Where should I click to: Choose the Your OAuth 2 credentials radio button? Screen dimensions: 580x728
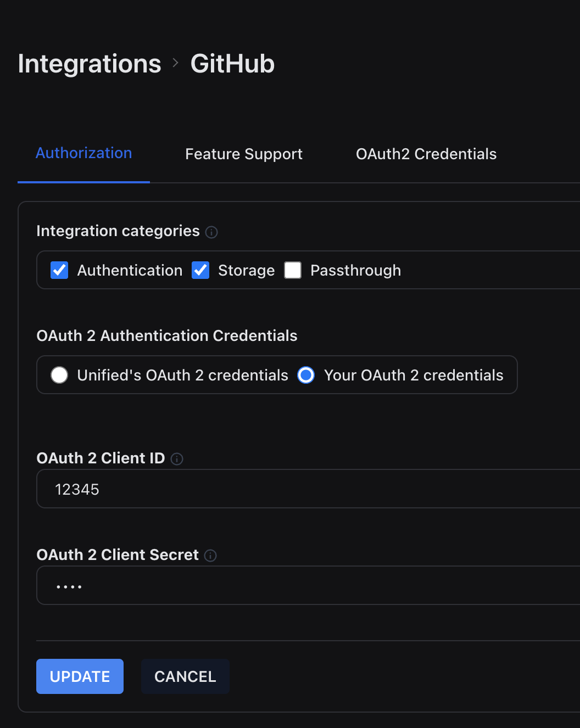coord(306,375)
